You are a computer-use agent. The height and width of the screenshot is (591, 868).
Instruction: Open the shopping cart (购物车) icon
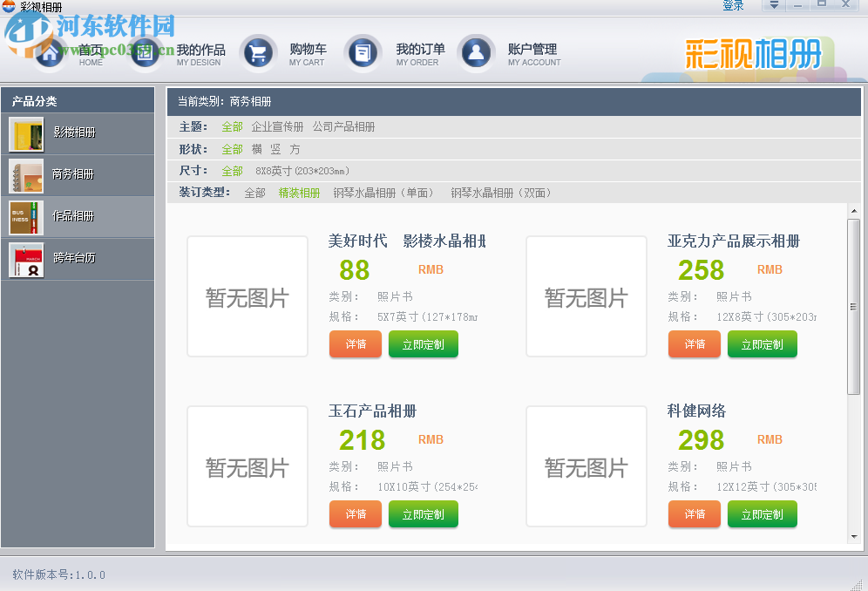click(257, 51)
